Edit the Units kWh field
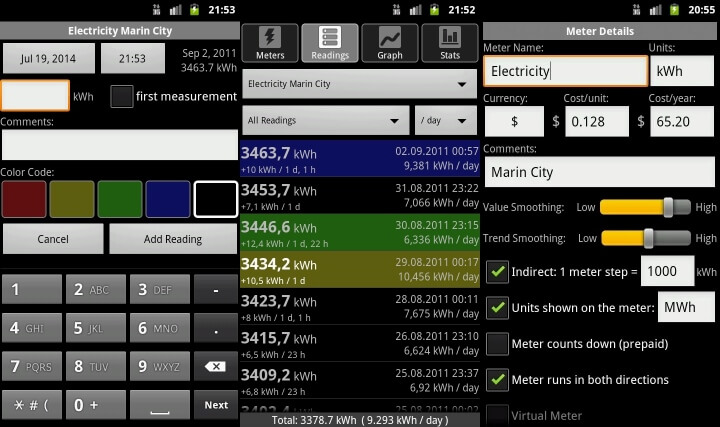 (x=682, y=71)
